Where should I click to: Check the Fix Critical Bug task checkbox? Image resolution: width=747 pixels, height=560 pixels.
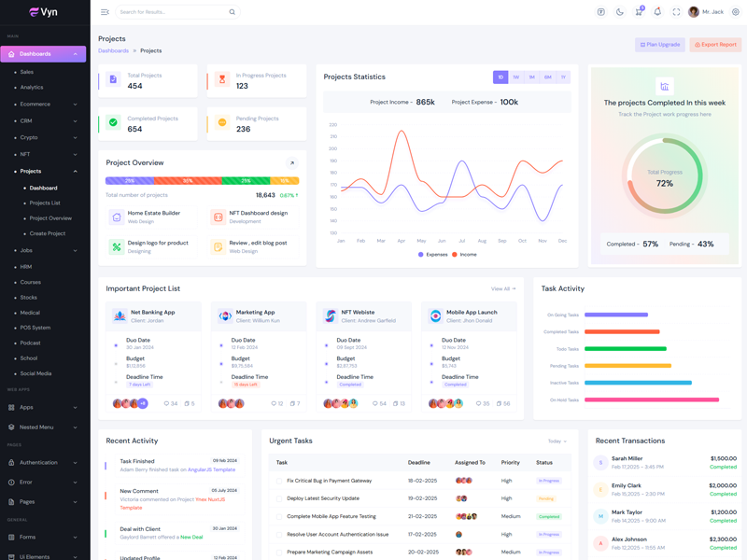coord(279,481)
